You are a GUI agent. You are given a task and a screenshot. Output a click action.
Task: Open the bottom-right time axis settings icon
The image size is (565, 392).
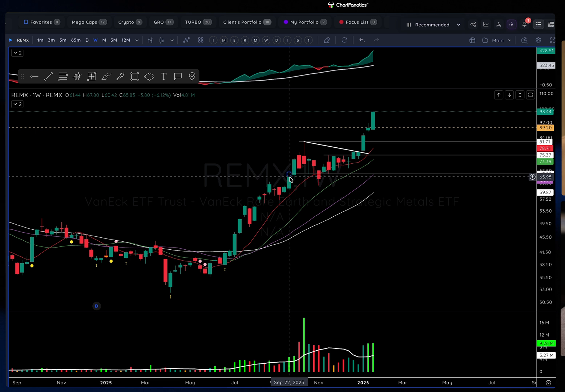tap(549, 383)
